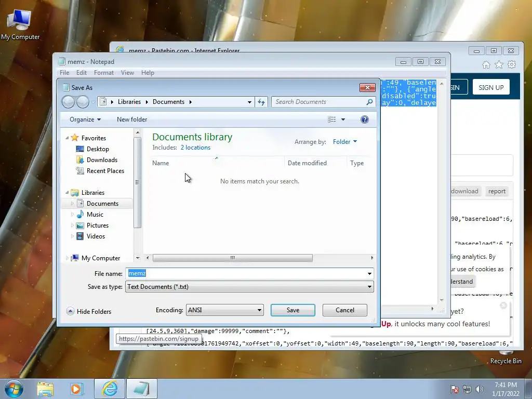Open the Format menu in Notepad

[x=104, y=73]
